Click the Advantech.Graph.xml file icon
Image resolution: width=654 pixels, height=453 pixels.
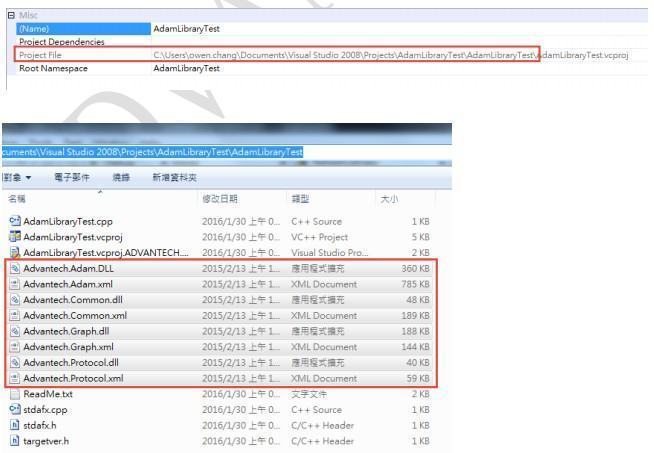coord(15,347)
